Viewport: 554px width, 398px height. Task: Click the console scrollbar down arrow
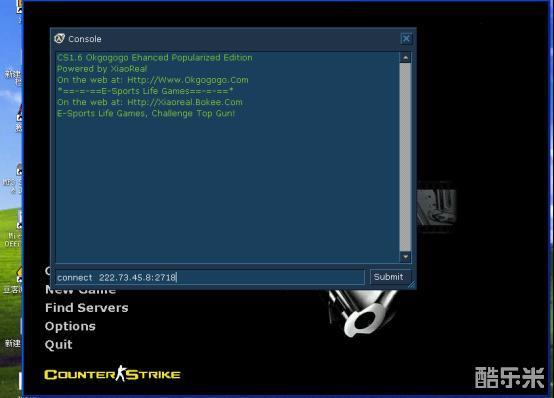click(405, 257)
